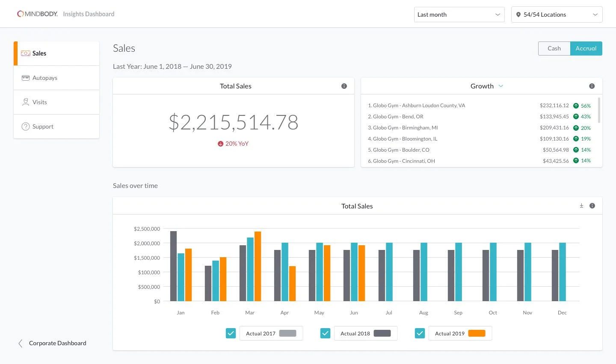Click green up arrow for Cincinnati, OH
The height and width of the screenshot is (364, 616).
(x=576, y=161)
